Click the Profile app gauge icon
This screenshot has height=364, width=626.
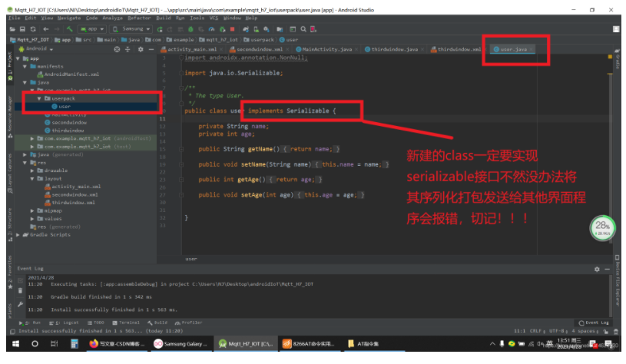click(x=211, y=29)
